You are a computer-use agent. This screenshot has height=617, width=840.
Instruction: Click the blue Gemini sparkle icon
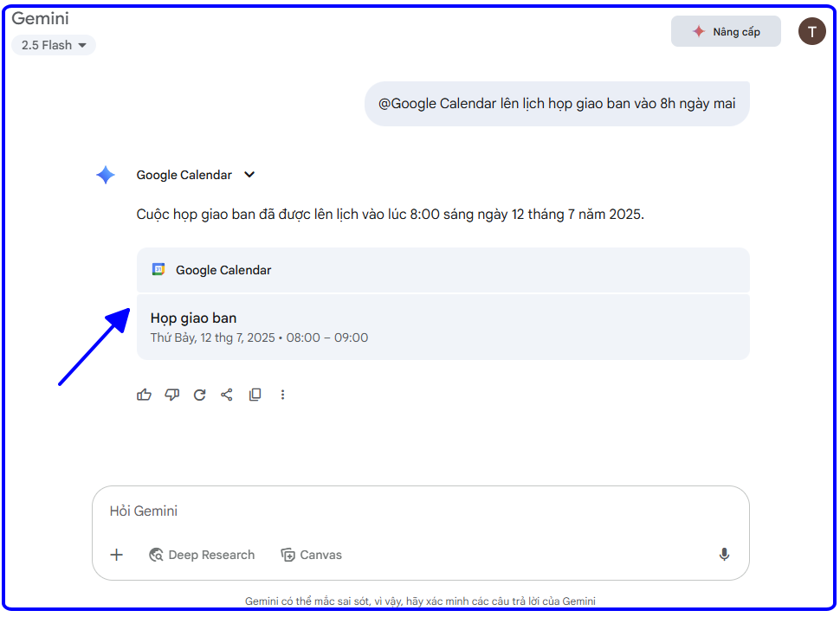106,175
